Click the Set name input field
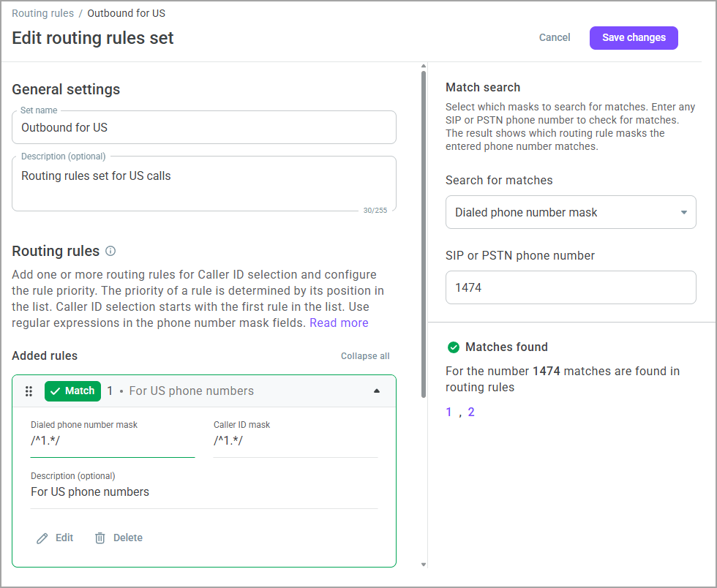 (204, 127)
